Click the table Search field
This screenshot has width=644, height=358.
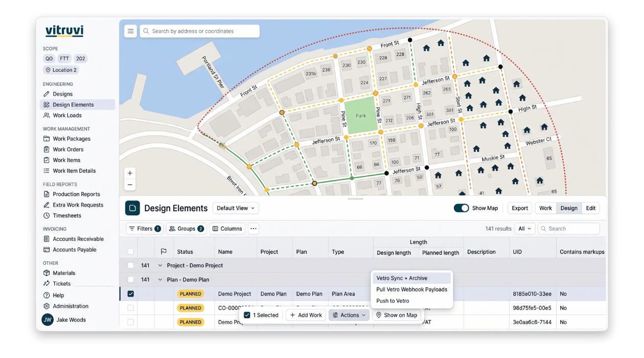pyautogui.click(x=568, y=229)
